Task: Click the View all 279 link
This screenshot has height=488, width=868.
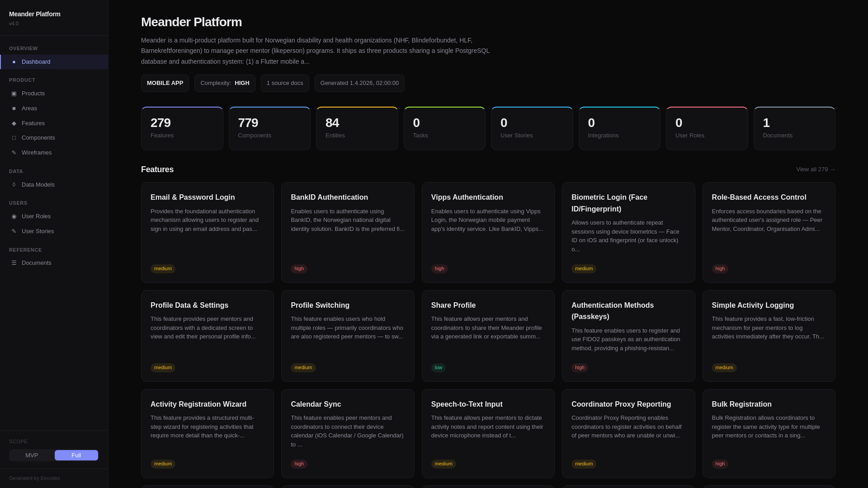Action: 816,169
